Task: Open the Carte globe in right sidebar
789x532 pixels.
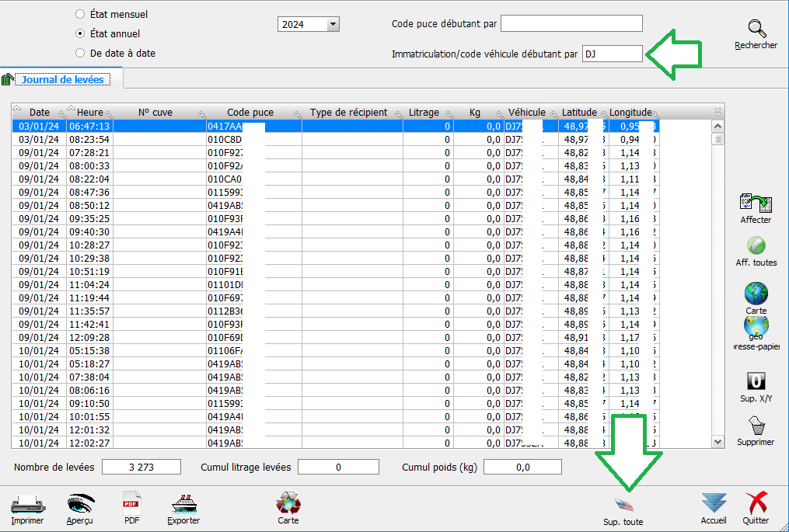Action: 756,294
